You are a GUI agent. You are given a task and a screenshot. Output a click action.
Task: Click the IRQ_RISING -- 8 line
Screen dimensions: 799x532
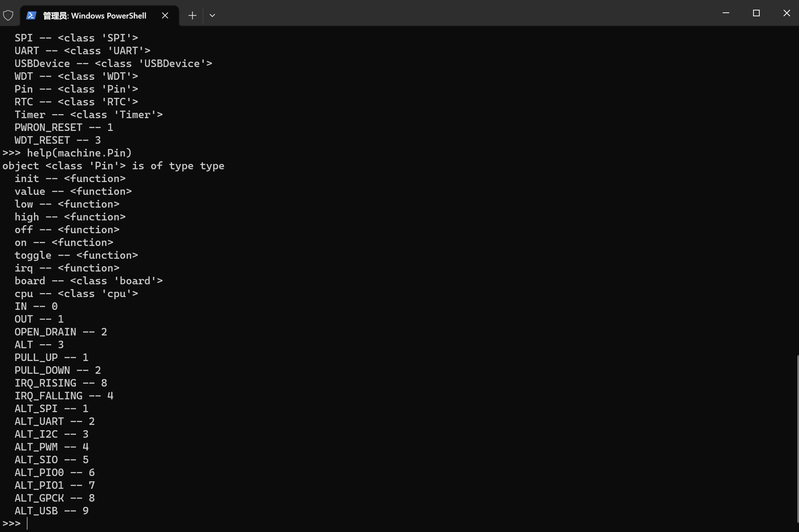coord(61,383)
